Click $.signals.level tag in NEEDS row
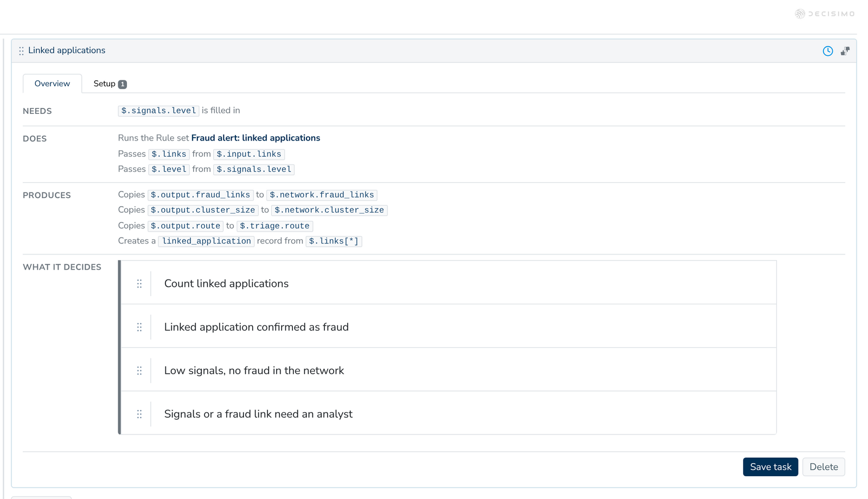 point(158,111)
